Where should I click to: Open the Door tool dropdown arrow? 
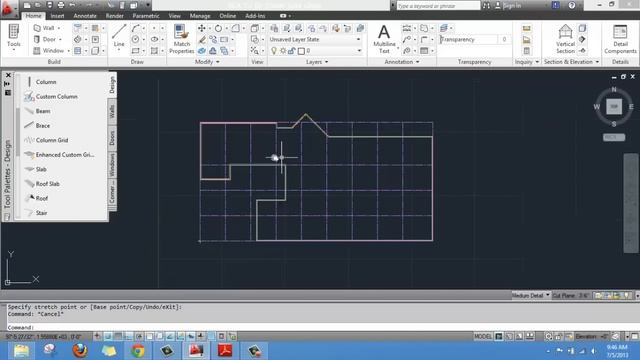60,40
